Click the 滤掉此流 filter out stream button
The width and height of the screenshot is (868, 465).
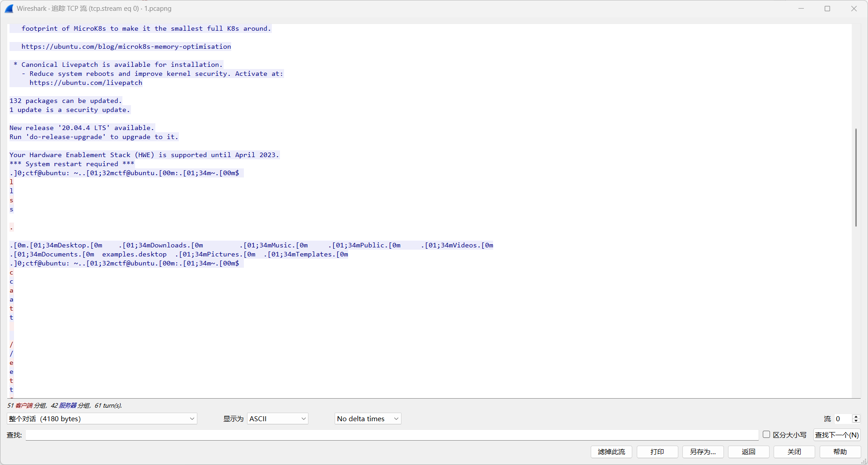click(x=611, y=452)
